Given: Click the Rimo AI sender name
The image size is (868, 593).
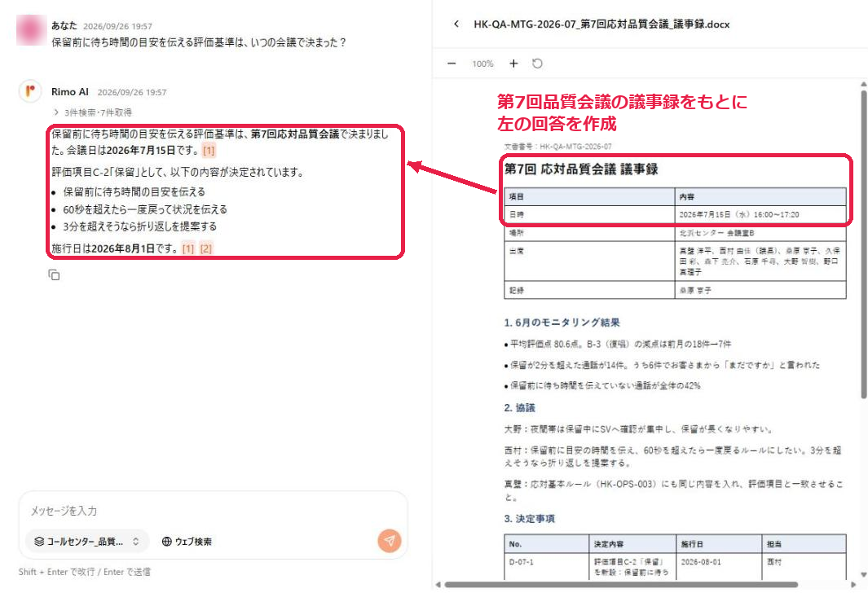Looking at the screenshot, I should coord(70,92).
